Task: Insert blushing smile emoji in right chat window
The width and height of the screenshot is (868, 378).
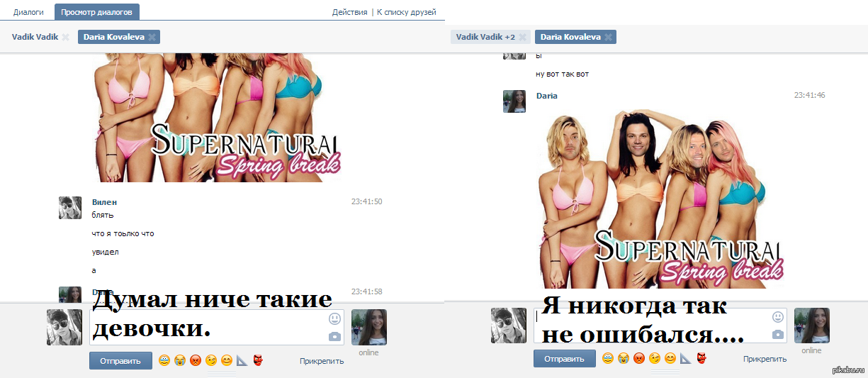Action: pos(670,358)
